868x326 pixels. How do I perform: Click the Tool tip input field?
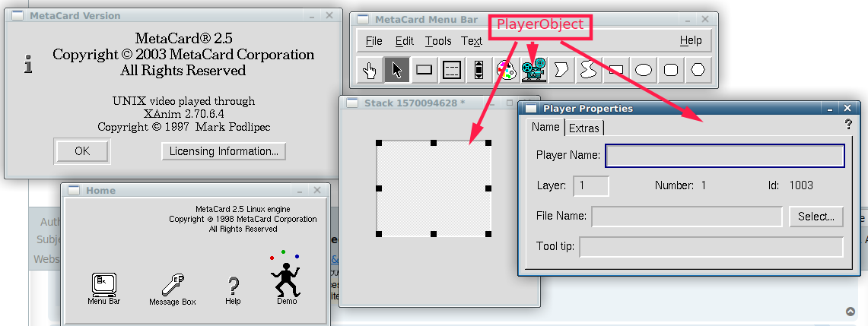(x=711, y=247)
